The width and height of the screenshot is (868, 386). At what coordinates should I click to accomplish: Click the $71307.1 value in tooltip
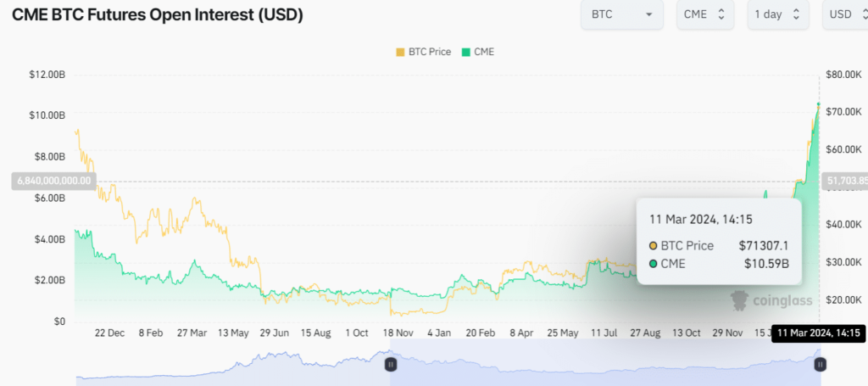click(x=764, y=246)
